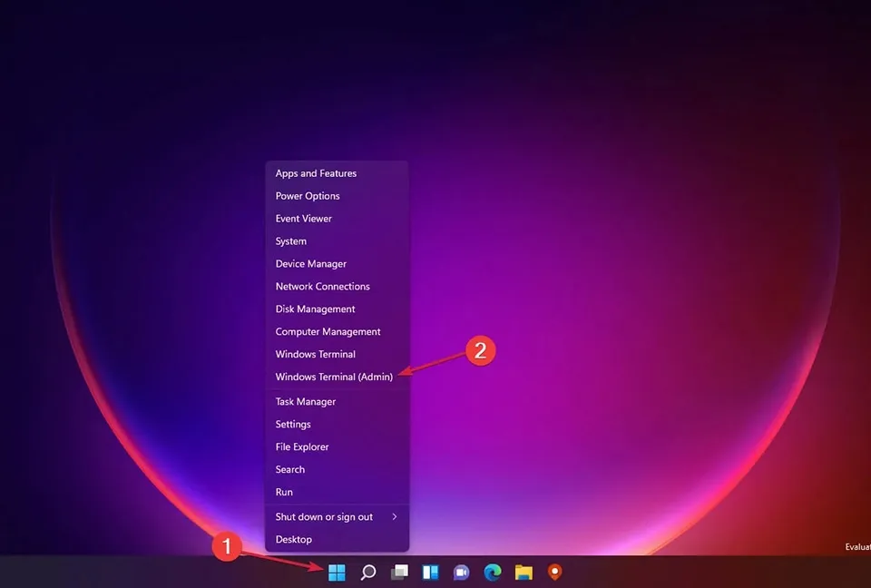
Task: Click the Search icon on the taskbar
Action: [x=367, y=573]
